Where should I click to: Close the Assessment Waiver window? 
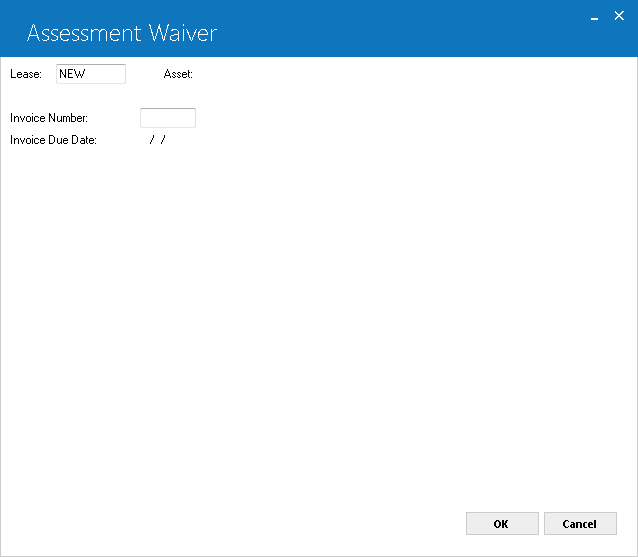coord(619,16)
